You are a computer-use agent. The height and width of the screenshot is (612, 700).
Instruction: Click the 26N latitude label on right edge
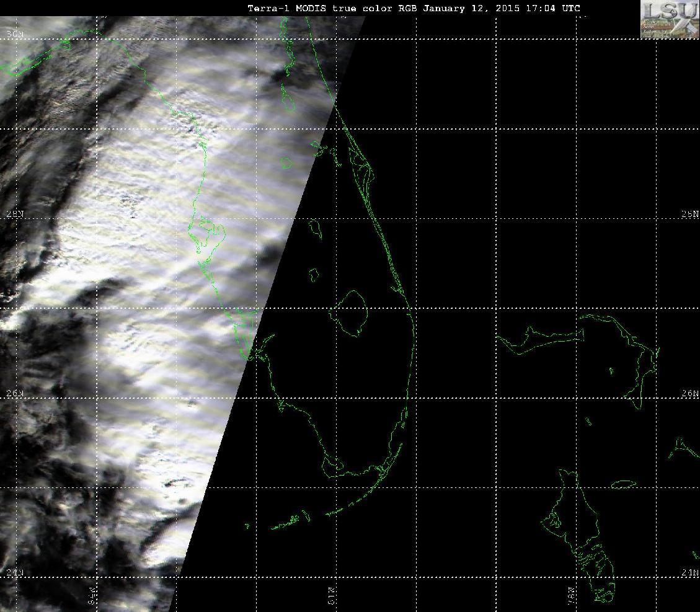(x=689, y=393)
